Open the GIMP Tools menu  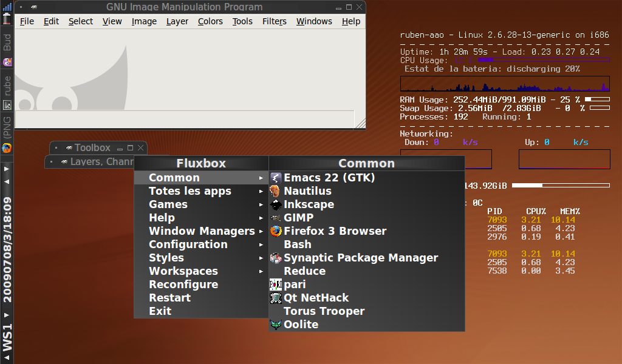click(242, 21)
